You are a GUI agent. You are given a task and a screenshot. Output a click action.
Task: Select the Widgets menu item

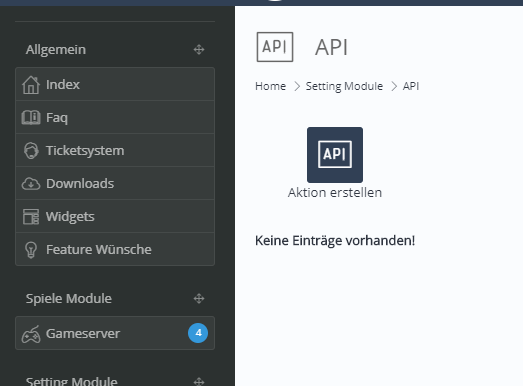115,216
